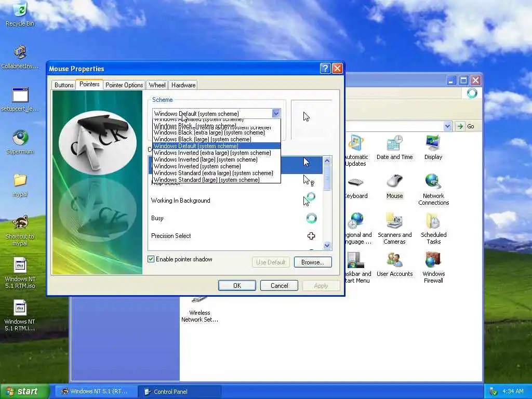Select Windows NT 5.1 RTM.iso file icon
The width and height of the screenshot is (532, 399).
tap(20, 273)
